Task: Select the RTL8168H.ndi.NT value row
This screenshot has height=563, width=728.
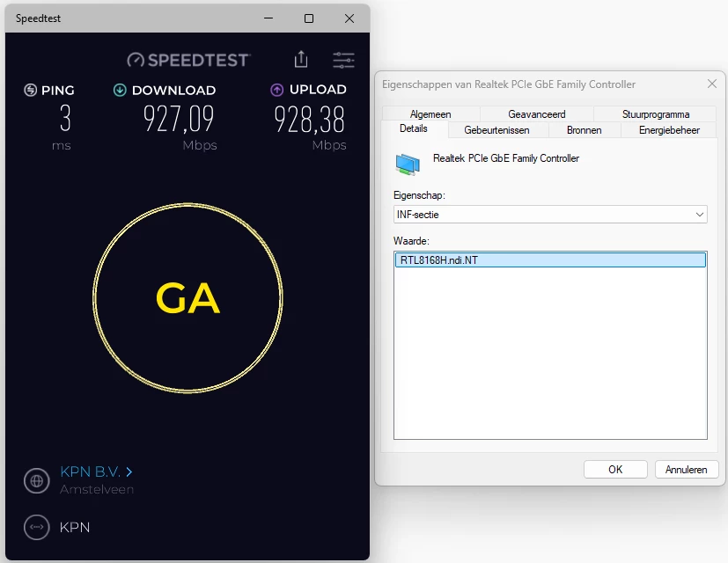Action: pyautogui.click(x=550, y=260)
